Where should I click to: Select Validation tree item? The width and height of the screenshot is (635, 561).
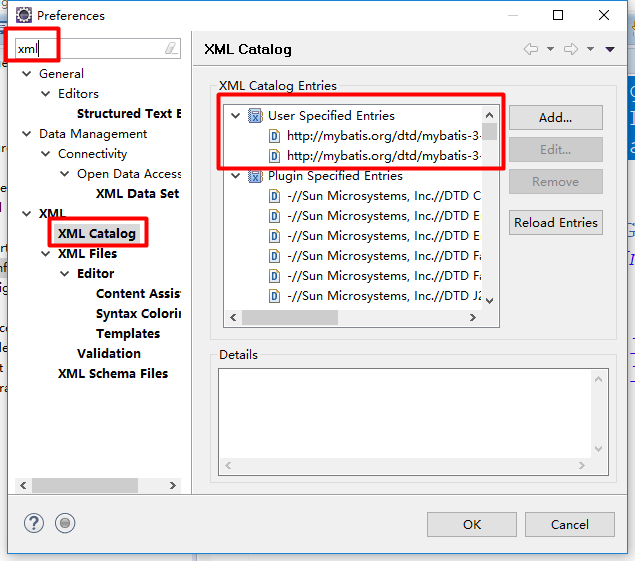point(109,354)
